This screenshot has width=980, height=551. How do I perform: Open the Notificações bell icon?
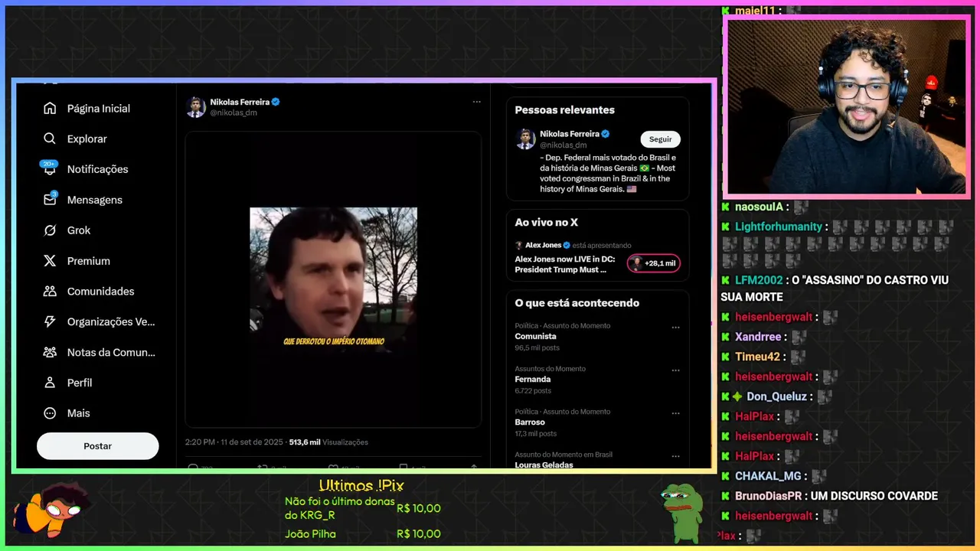coord(50,169)
